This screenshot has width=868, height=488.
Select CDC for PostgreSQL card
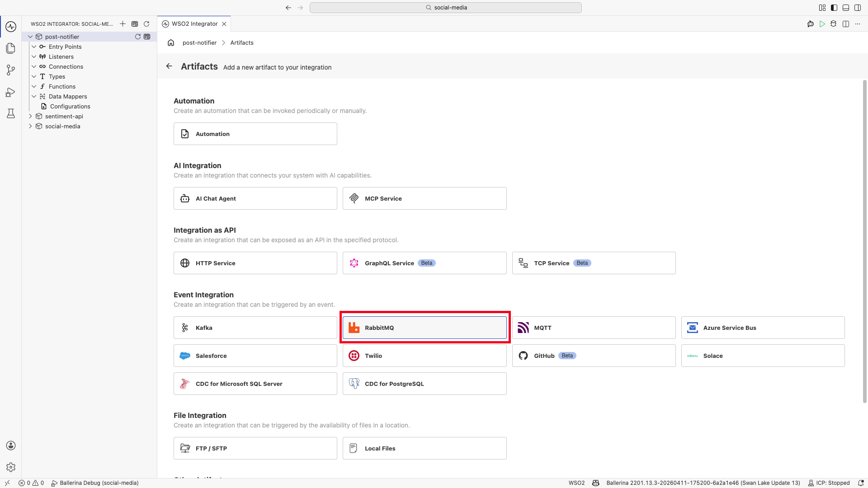(x=425, y=384)
